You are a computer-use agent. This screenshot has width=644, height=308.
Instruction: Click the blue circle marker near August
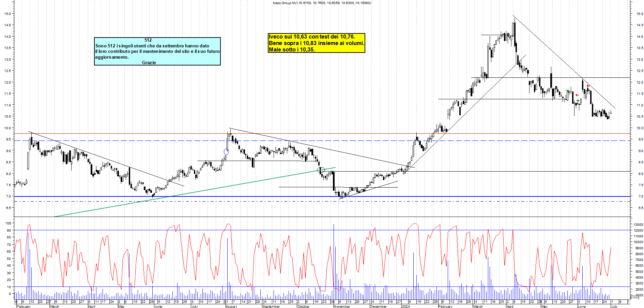coord(226,152)
